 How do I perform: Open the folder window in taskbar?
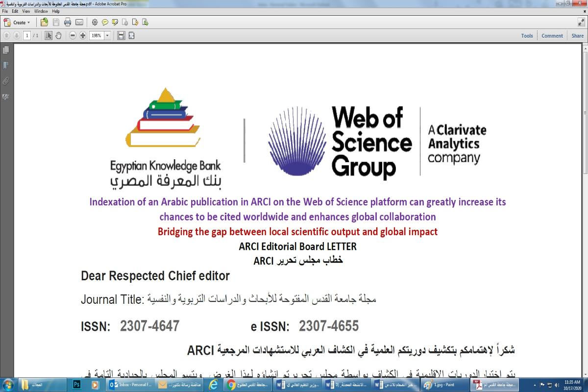44,385
